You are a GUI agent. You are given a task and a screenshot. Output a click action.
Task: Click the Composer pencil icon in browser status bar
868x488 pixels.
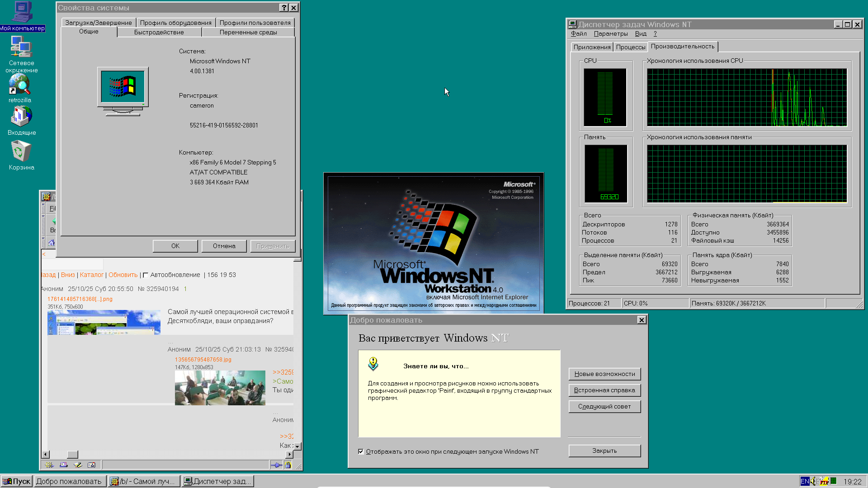[x=78, y=465]
